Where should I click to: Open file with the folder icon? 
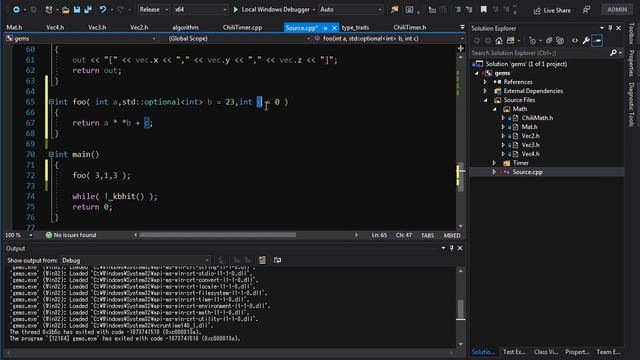point(65,9)
